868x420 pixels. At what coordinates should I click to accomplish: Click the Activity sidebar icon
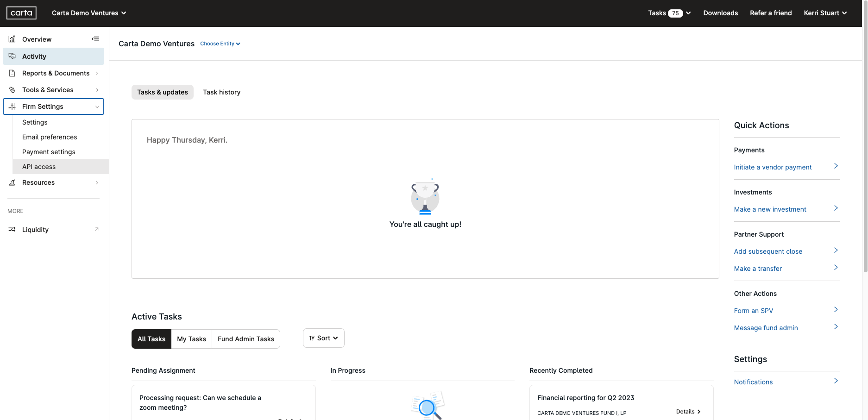click(x=12, y=56)
